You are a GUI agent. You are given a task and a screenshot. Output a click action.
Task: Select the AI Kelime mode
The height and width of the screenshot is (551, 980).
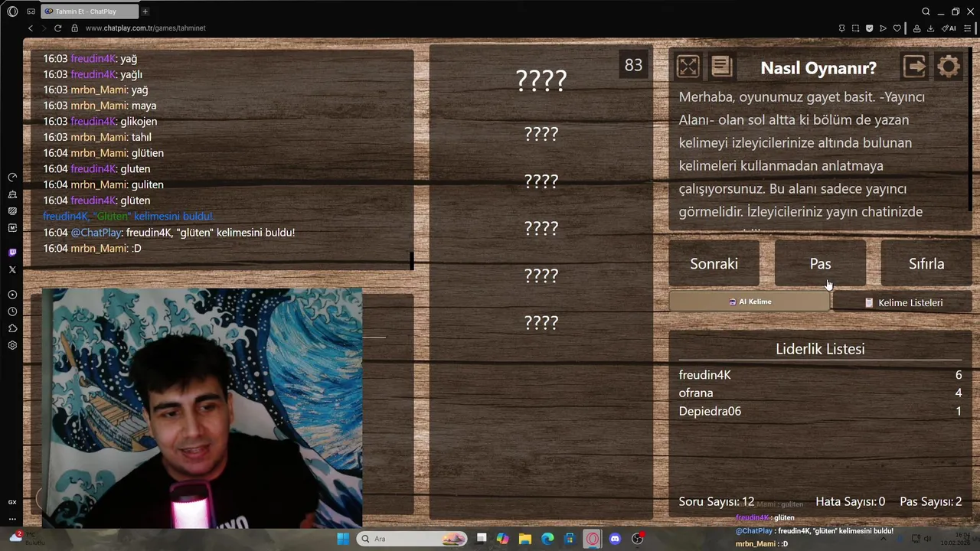tap(750, 302)
